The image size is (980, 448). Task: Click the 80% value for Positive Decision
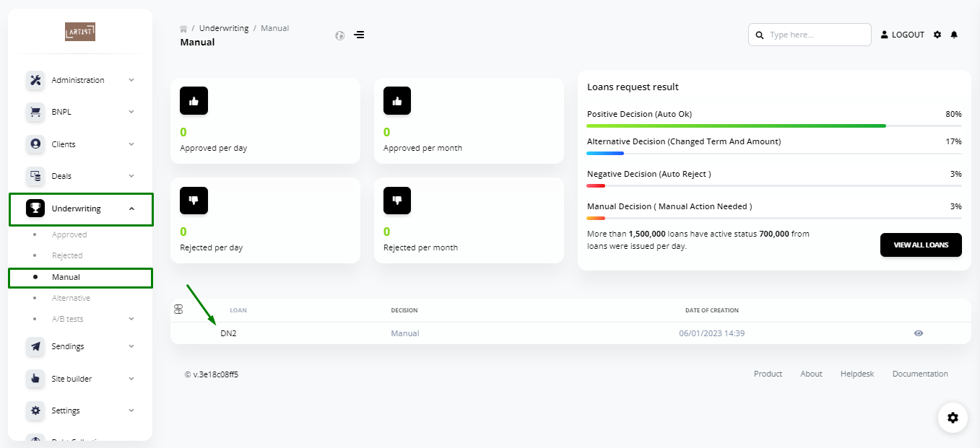[953, 114]
